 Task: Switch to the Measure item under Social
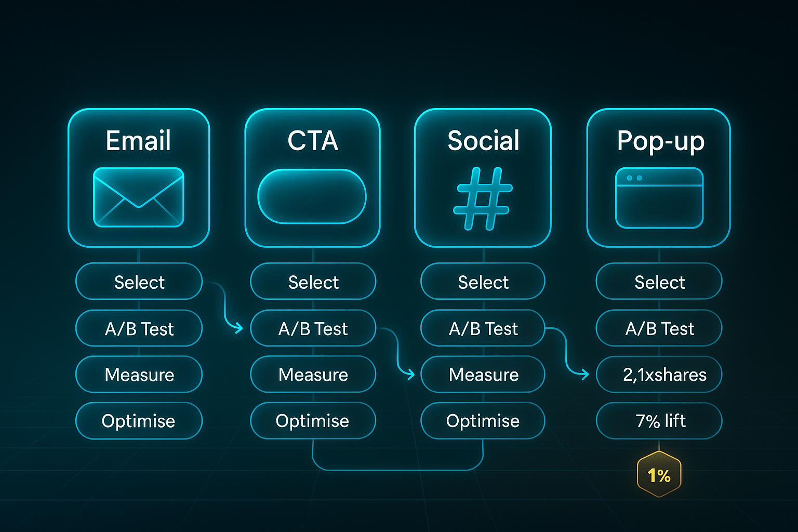coord(483,374)
